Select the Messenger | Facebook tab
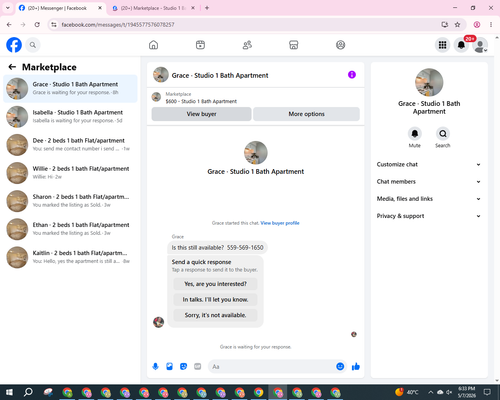This screenshot has width=500, height=400. [61, 8]
